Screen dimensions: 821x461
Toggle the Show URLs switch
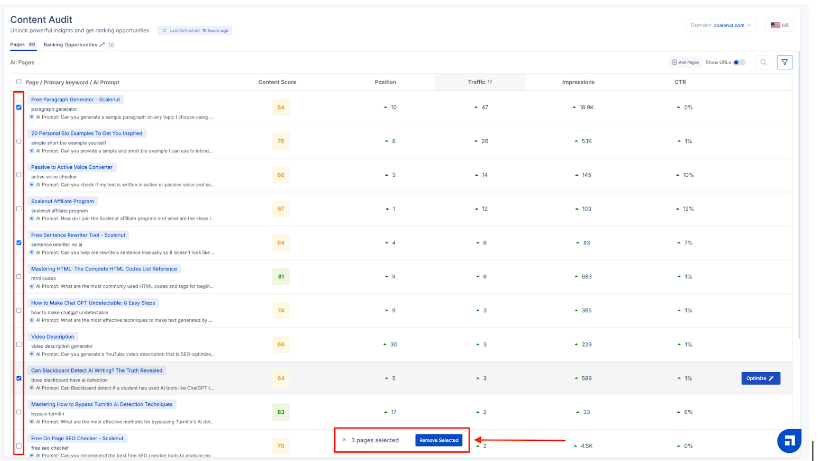[739, 62]
